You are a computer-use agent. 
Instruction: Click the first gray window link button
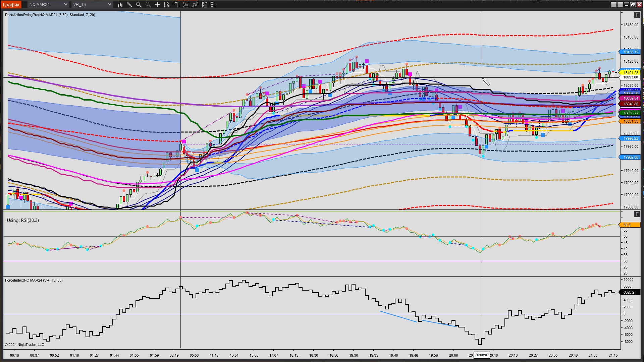[614, 5]
